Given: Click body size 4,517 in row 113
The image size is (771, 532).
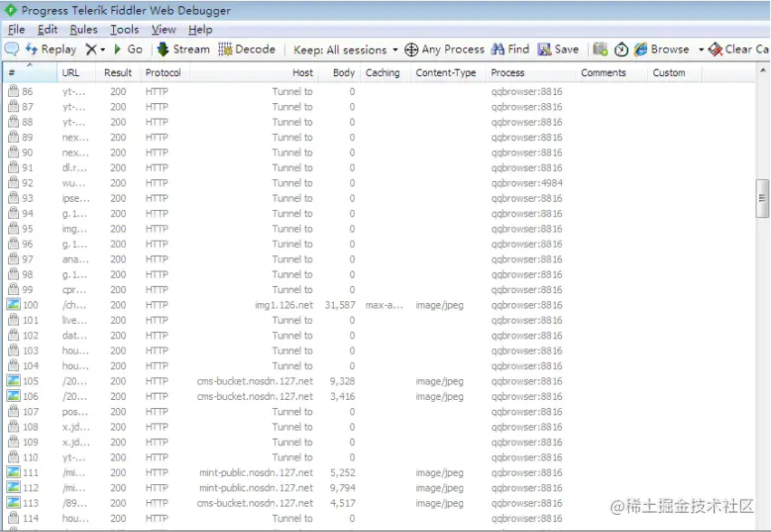Looking at the screenshot, I should click(342, 503).
